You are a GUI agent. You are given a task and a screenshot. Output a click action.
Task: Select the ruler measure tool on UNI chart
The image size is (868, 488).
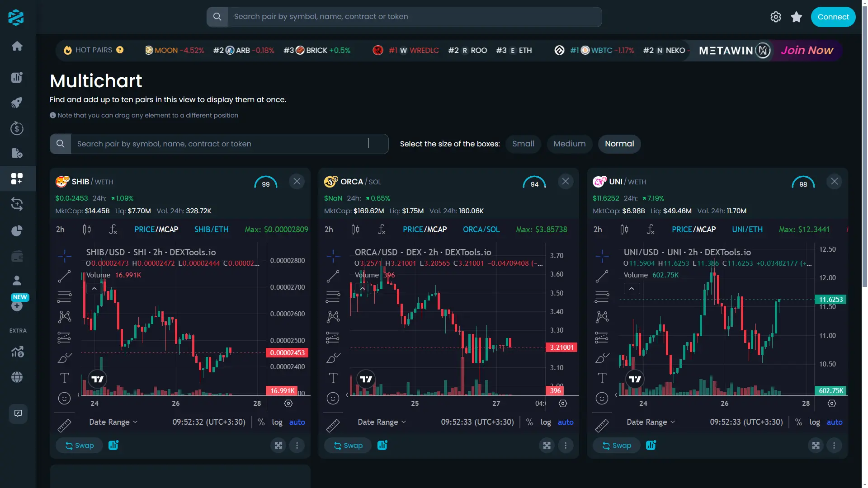(x=602, y=426)
